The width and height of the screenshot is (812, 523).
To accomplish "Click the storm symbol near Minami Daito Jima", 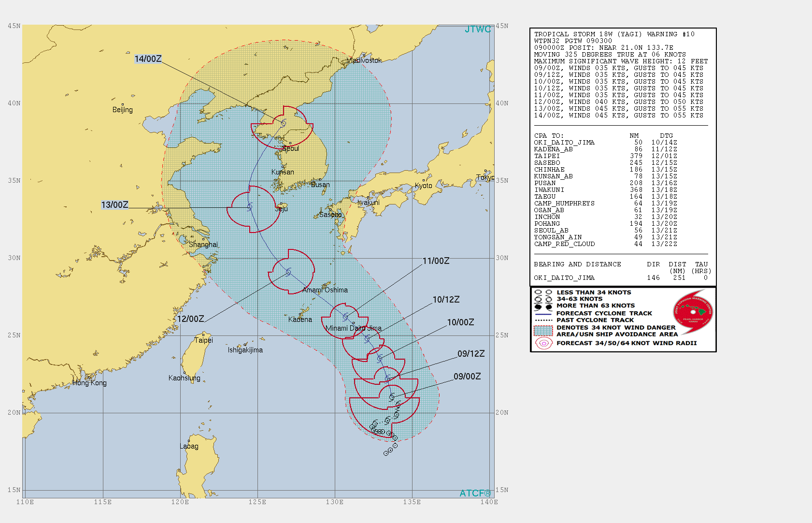I will pyautogui.click(x=345, y=317).
